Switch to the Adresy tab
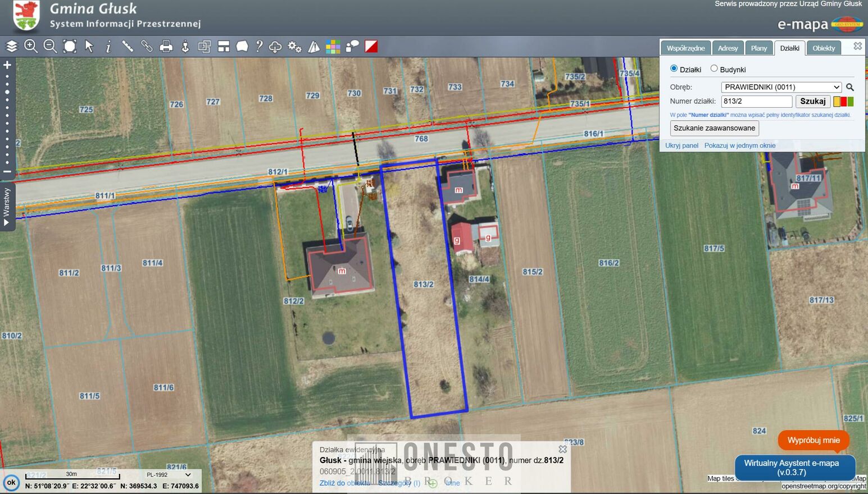Image resolution: width=868 pixels, height=494 pixels. pyautogui.click(x=728, y=48)
